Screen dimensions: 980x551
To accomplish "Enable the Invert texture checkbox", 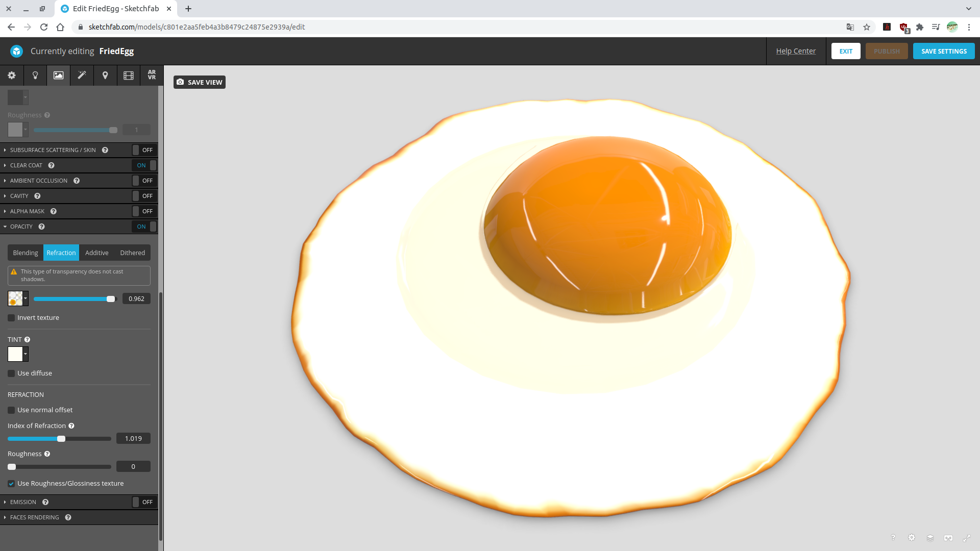I will point(11,318).
